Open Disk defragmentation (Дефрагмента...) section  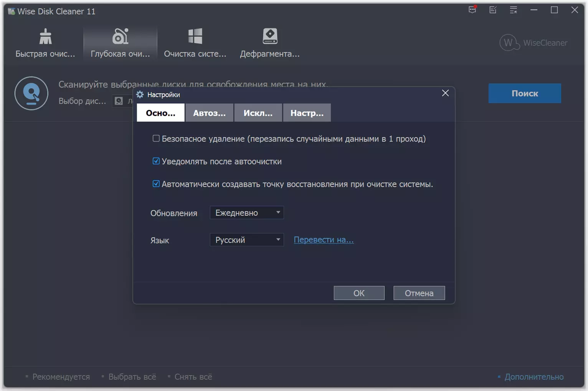[x=270, y=43]
